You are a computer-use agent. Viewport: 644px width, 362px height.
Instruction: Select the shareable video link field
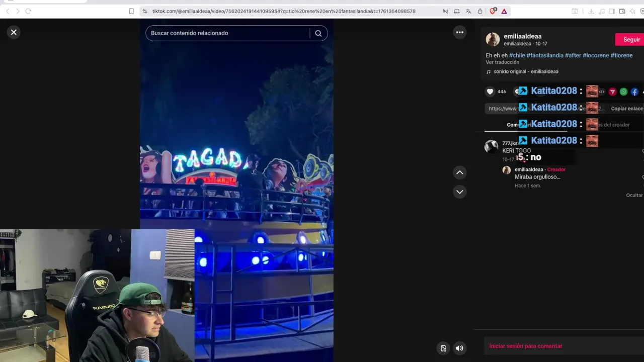point(546,109)
